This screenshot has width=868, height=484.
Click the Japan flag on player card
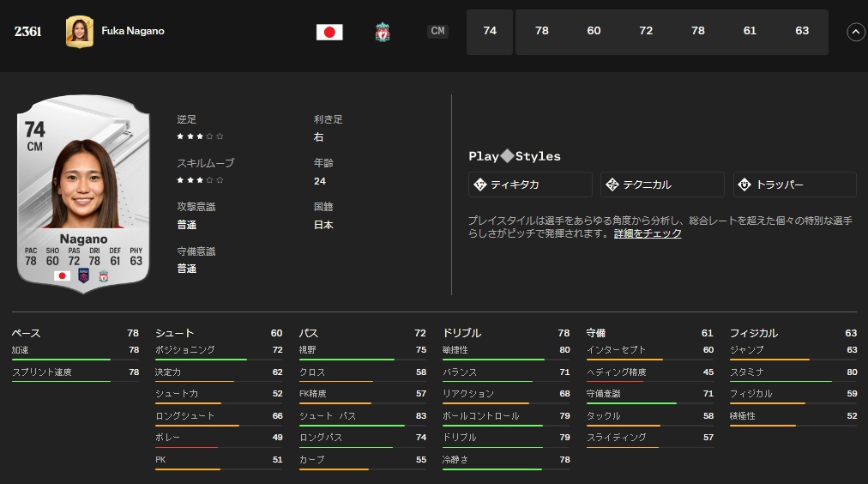[62, 275]
